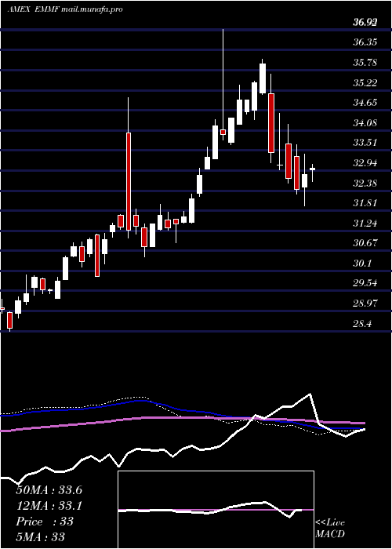Image resolution: width=392 pixels, height=549 pixels.
Task: Click the 50MA : 33.6 readout
Action: [x=49, y=490]
